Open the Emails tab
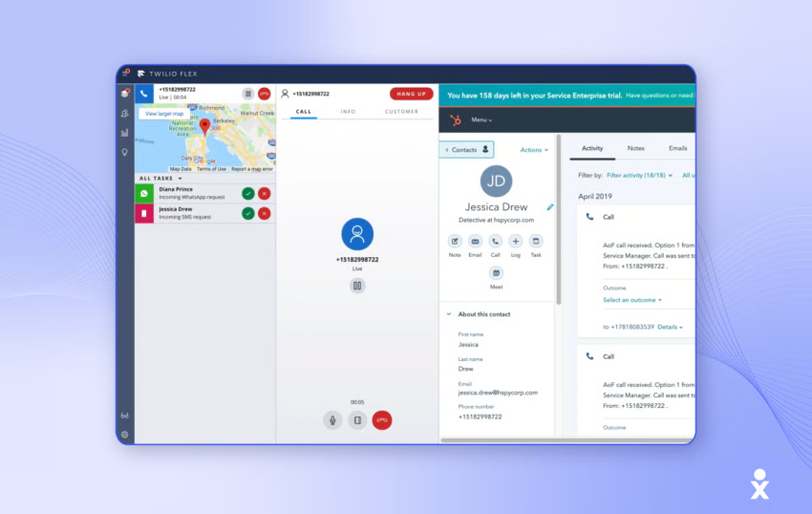The image size is (812, 514). point(678,148)
